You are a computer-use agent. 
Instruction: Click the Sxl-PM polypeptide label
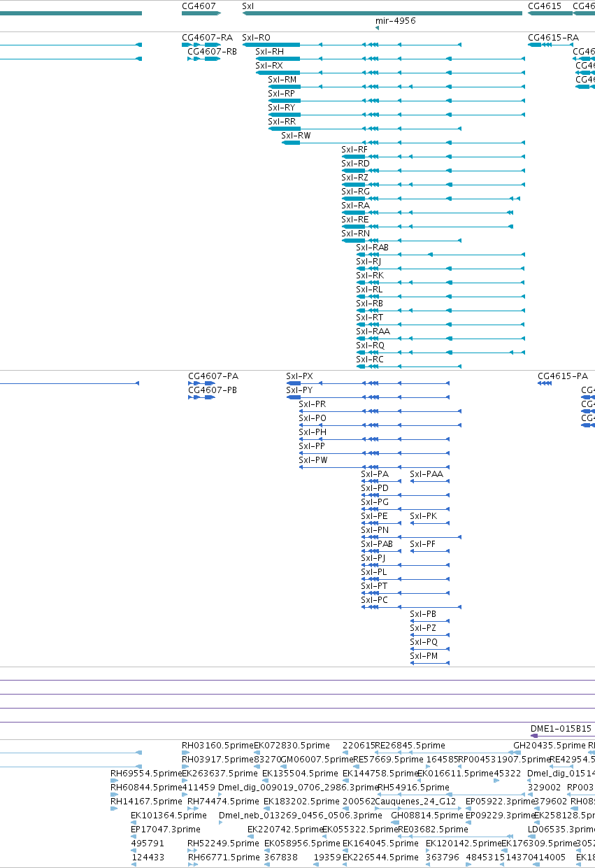point(424,656)
